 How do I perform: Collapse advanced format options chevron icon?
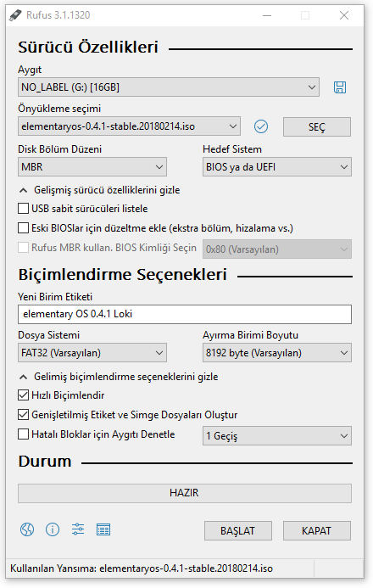pyautogui.click(x=23, y=377)
